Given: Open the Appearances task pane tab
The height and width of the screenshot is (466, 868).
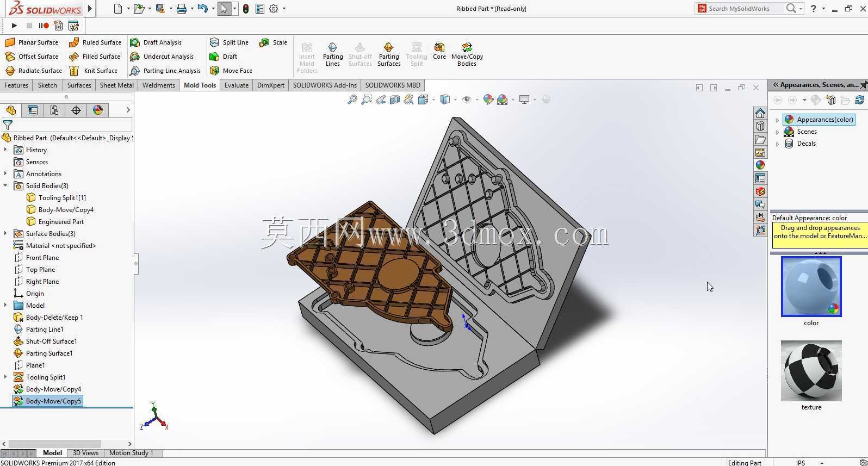Looking at the screenshot, I should pyautogui.click(x=760, y=165).
